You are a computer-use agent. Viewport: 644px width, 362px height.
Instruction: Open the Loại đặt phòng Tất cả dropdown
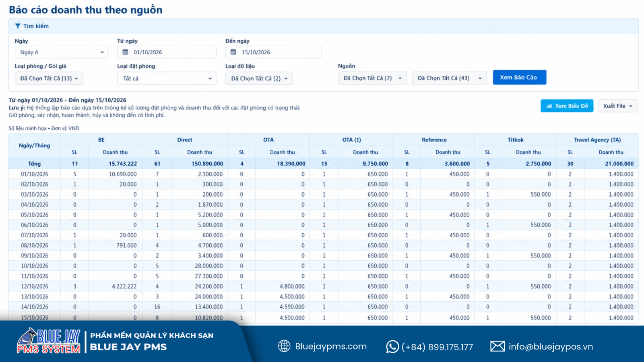[x=167, y=78]
